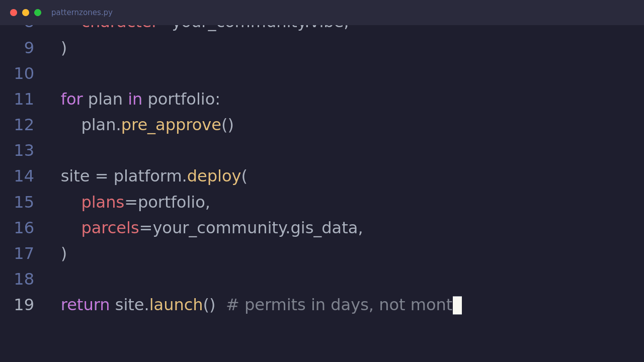Click line number 9 in gutter
The width and height of the screenshot is (644, 362).
pos(29,48)
